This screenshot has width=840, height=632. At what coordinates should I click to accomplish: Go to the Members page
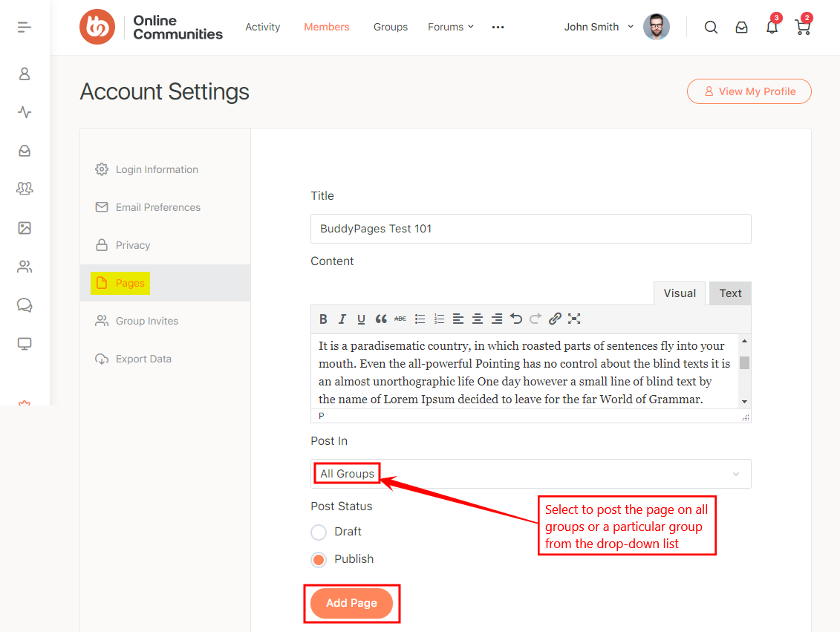click(326, 27)
